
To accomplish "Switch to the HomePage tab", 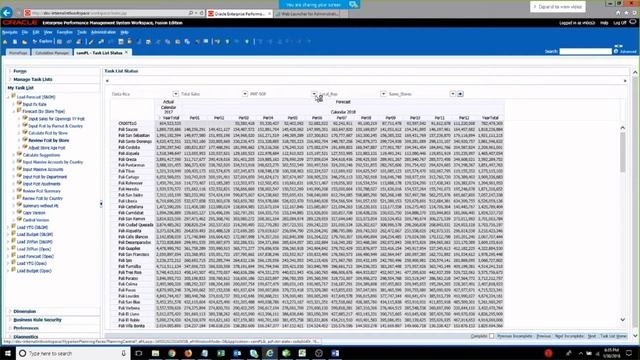I will [18, 53].
